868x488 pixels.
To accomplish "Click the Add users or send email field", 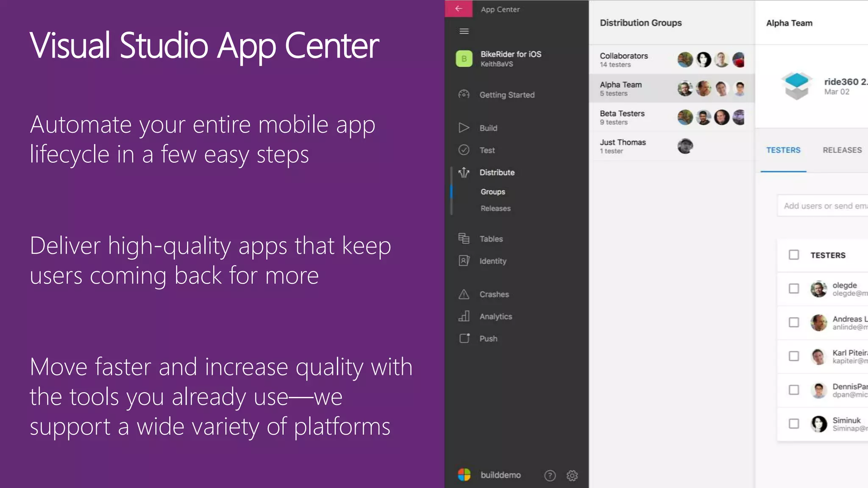I will pyautogui.click(x=823, y=206).
